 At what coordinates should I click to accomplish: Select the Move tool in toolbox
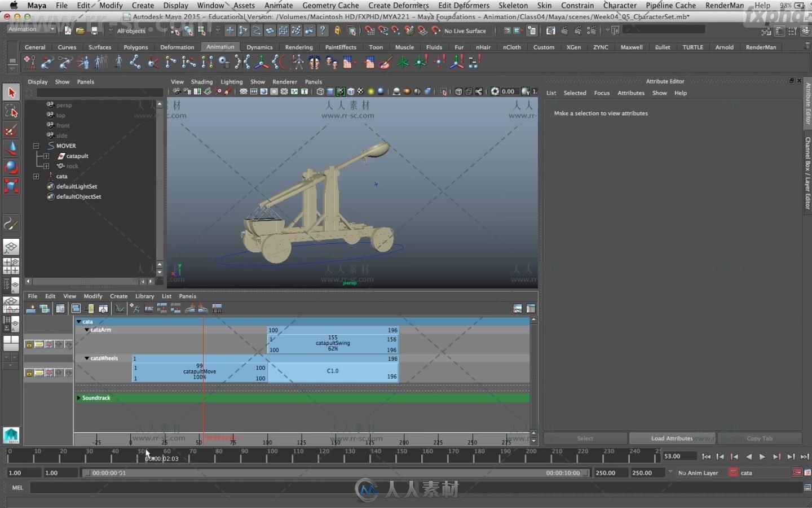11,148
